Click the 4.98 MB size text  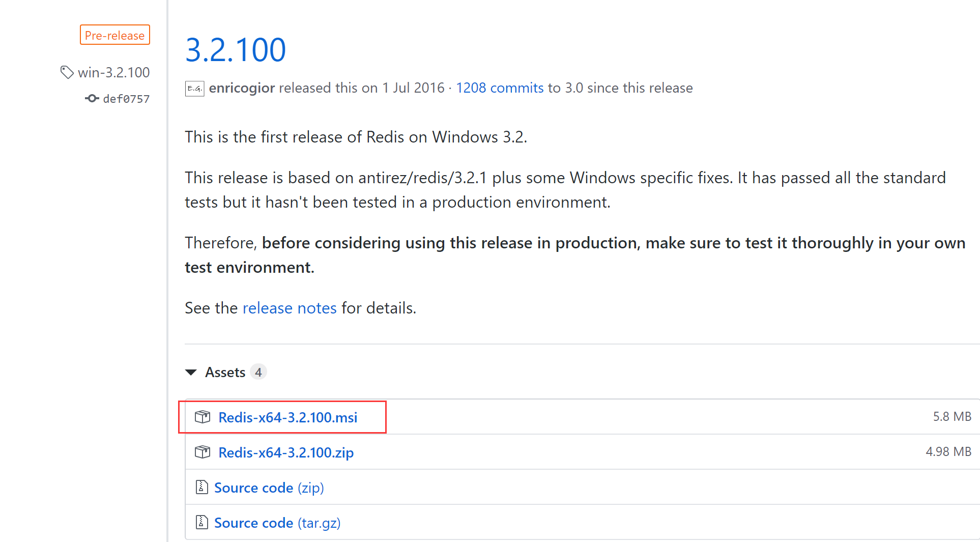[948, 451]
